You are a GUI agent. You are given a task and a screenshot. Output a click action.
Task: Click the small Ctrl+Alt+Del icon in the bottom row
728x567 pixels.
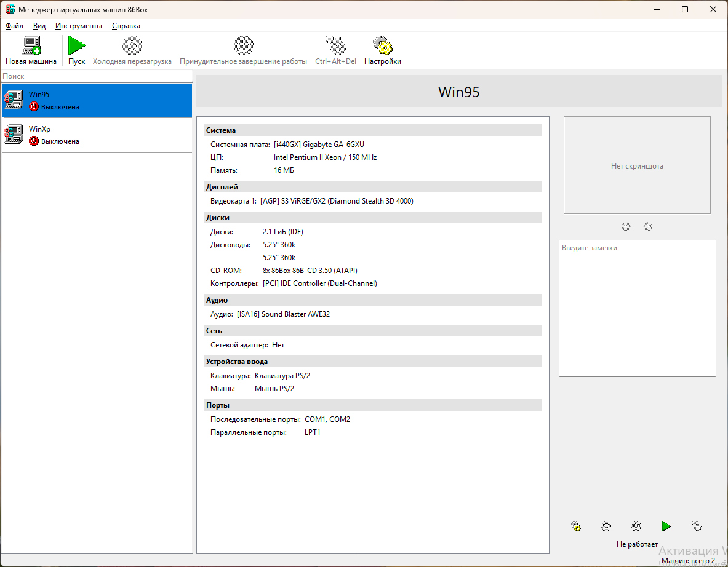pyautogui.click(x=697, y=526)
